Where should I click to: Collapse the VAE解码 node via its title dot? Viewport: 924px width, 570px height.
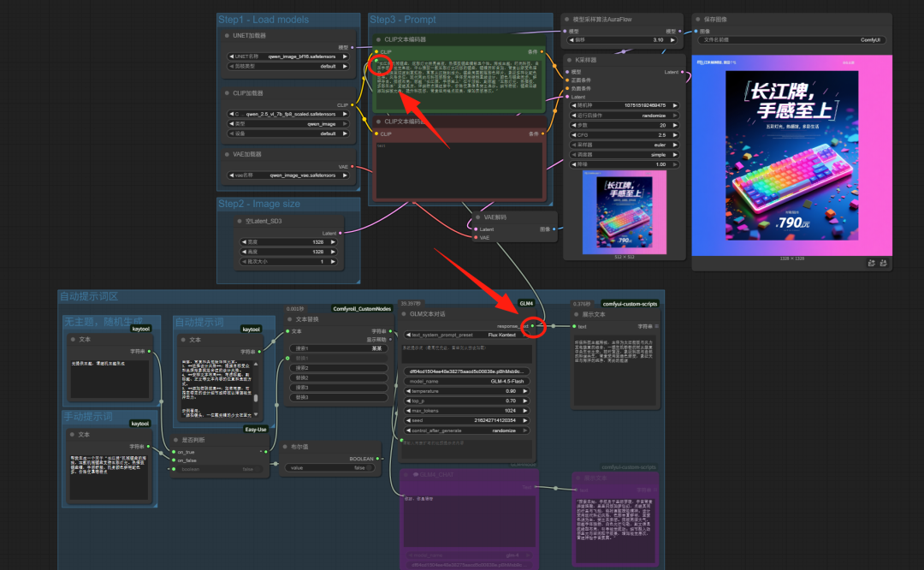pyautogui.click(x=478, y=217)
